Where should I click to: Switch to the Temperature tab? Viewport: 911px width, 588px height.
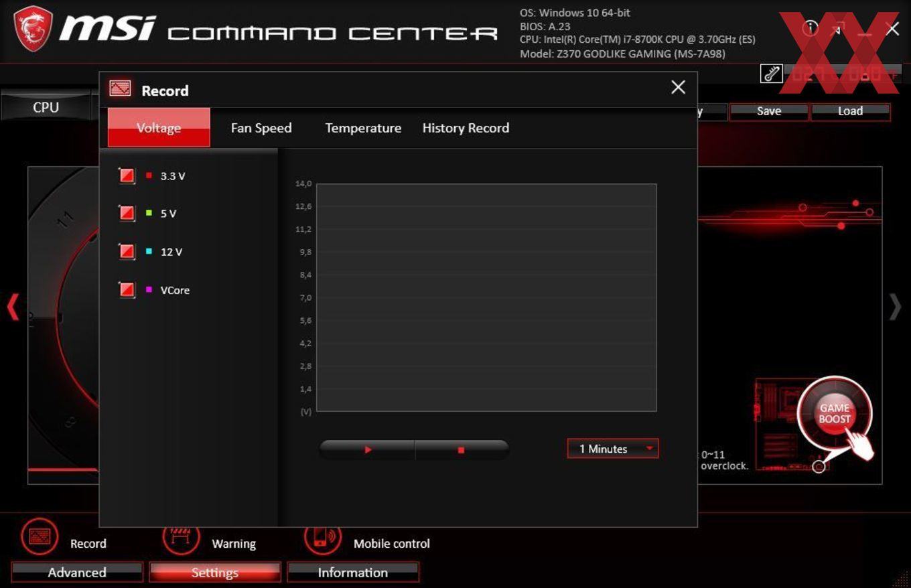(x=363, y=128)
